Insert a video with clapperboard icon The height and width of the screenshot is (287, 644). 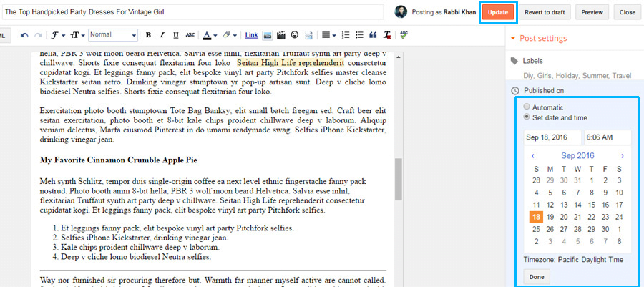tap(281, 35)
